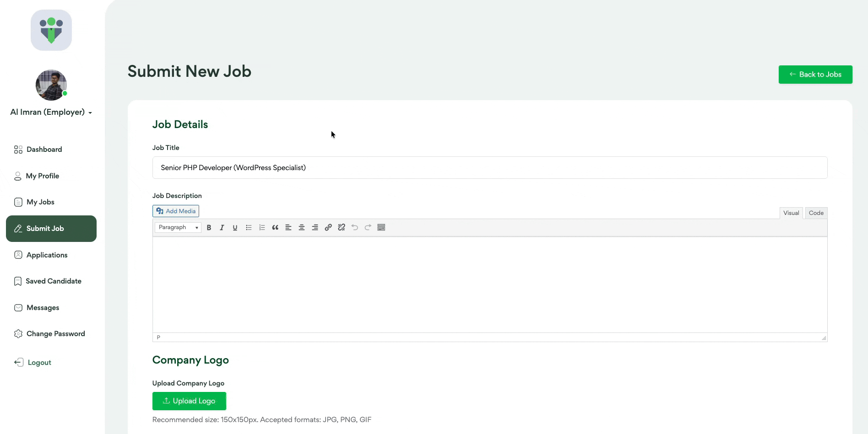Click the Add Media button
This screenshot has height=434, width=868.
tap(176, 211)
